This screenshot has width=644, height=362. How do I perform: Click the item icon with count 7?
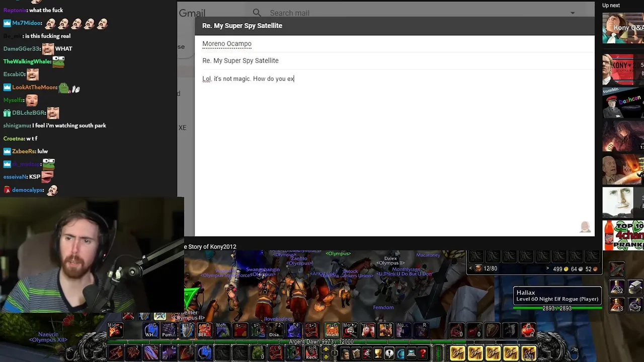tap(635, 304)
